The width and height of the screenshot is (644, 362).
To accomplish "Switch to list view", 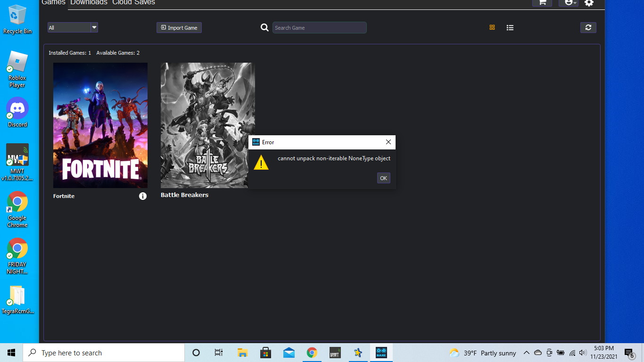I will (510, 28).
